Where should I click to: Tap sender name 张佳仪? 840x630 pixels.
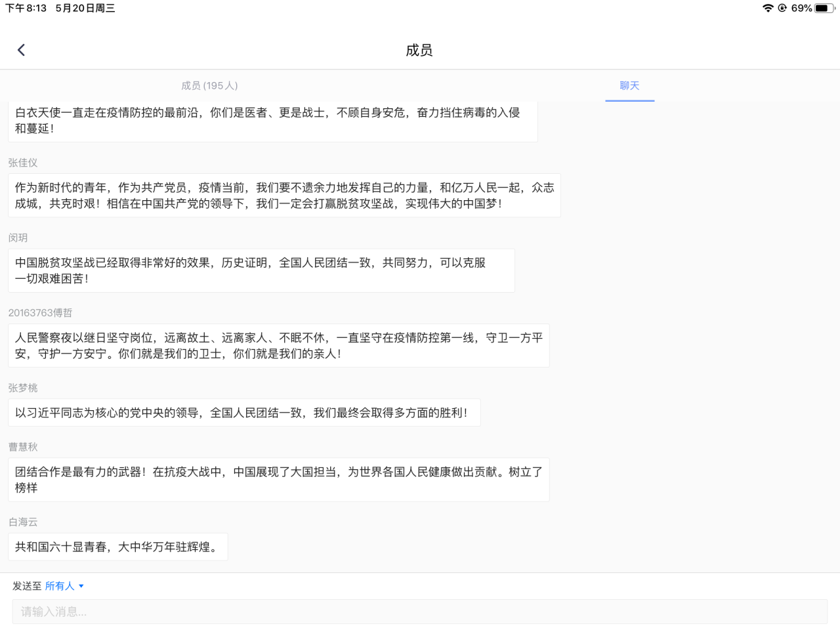(x=23, y=163)
